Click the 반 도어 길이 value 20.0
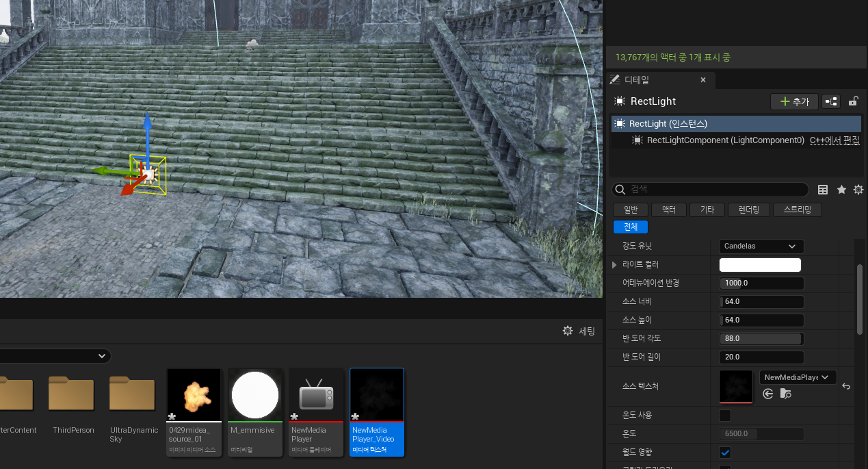The image size is (868, 469). 761,357
